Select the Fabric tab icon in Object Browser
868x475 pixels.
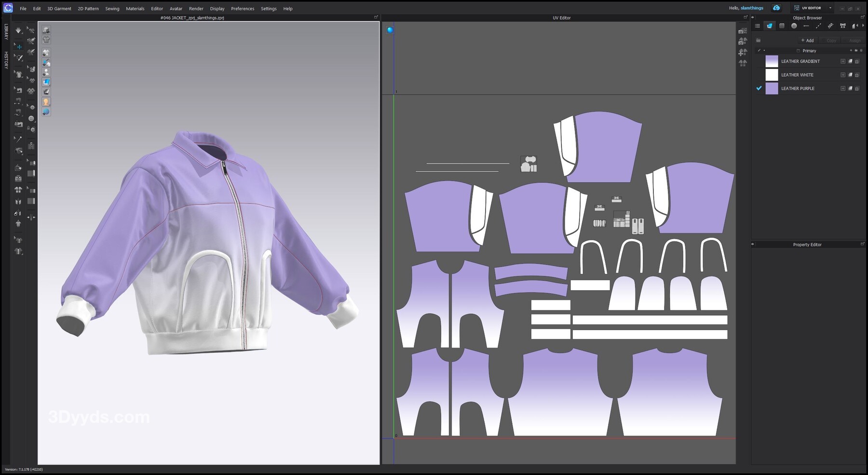[770, 26]
